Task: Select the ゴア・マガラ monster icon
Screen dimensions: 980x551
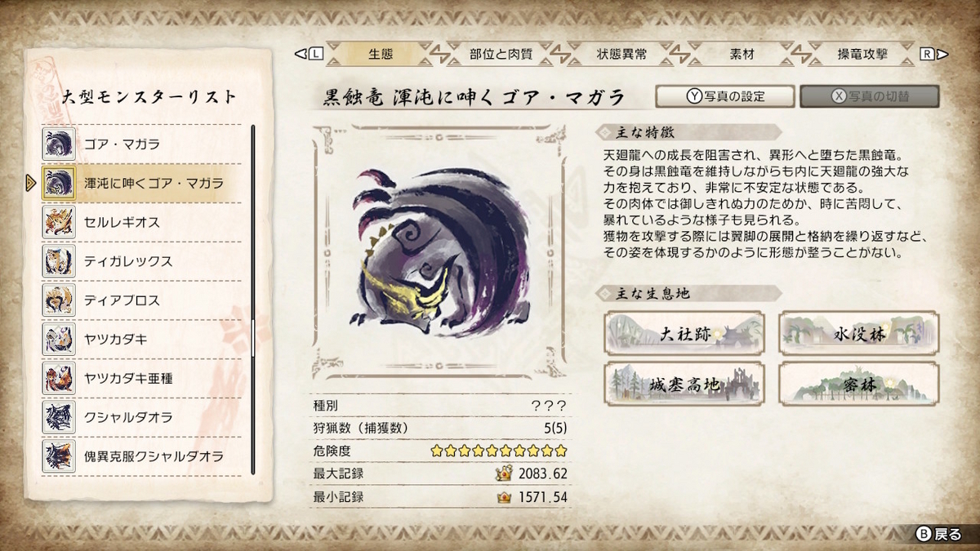Action: [59, 144]
